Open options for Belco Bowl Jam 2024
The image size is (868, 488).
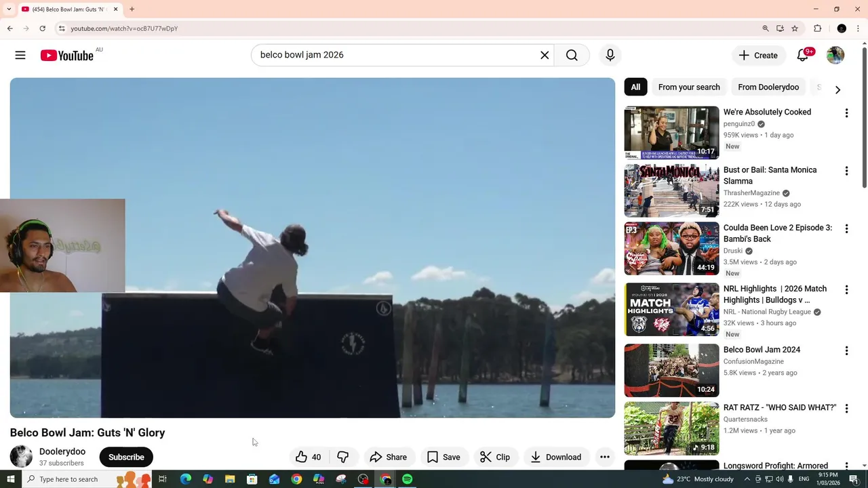(846, 351)
